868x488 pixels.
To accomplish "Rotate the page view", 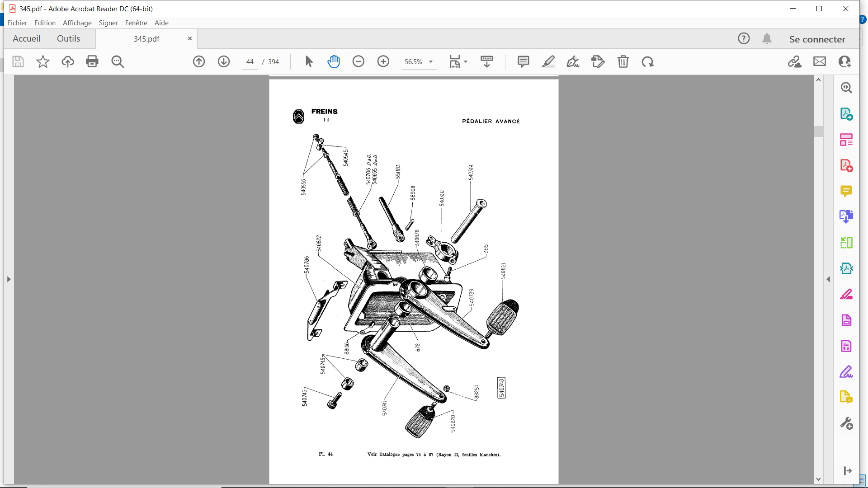I will pos(648,61).
